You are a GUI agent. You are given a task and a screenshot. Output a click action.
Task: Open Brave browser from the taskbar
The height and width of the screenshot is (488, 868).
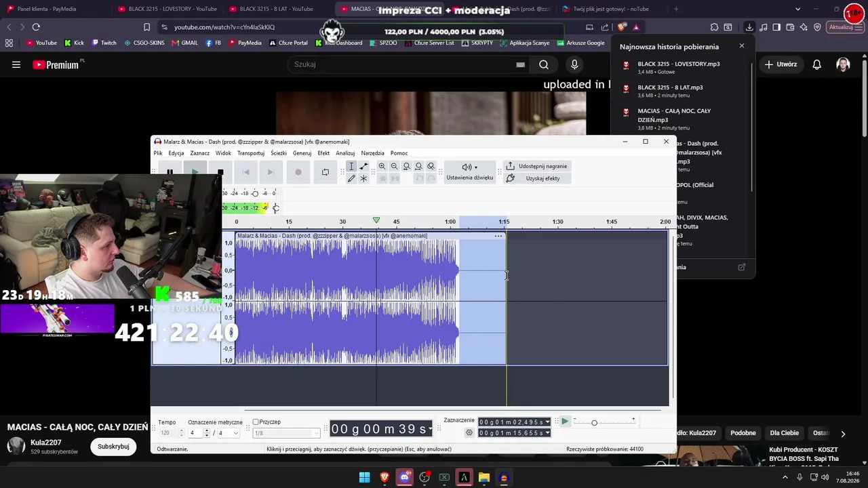[384, 478]
